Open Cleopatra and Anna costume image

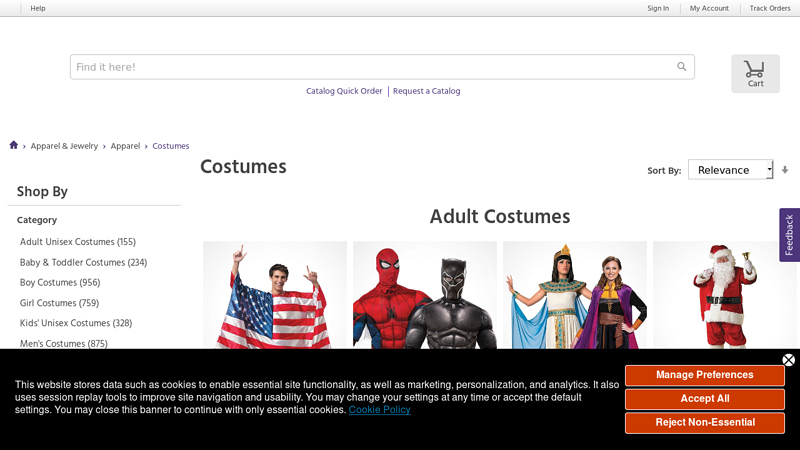coord(574,295)
